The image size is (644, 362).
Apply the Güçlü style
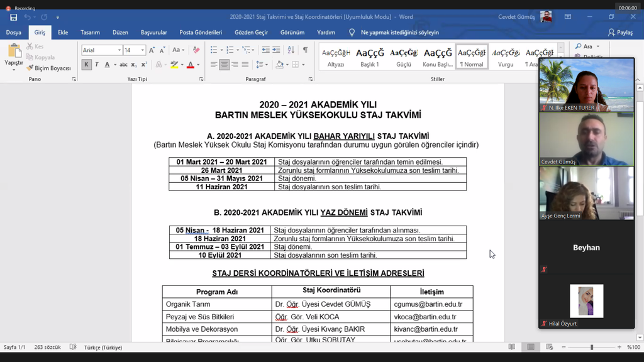[404, 57]
